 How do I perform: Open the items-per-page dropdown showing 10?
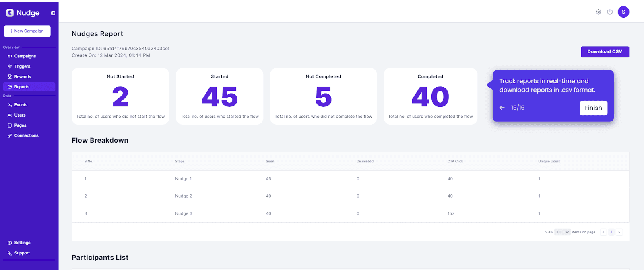562,232
